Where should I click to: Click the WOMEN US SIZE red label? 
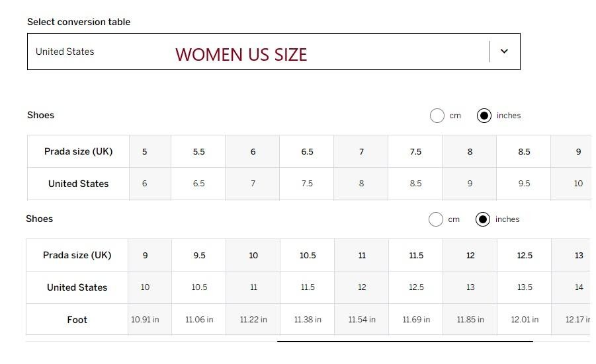click(241, 55)
